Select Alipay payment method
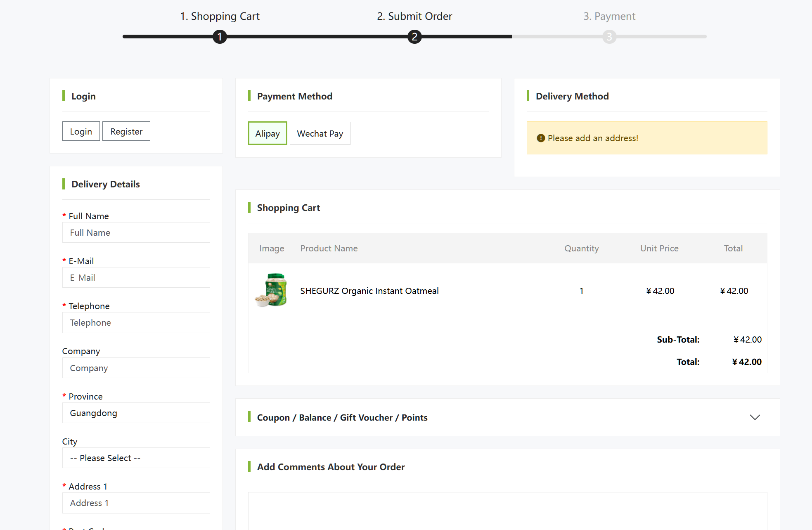 coord(268,133)
